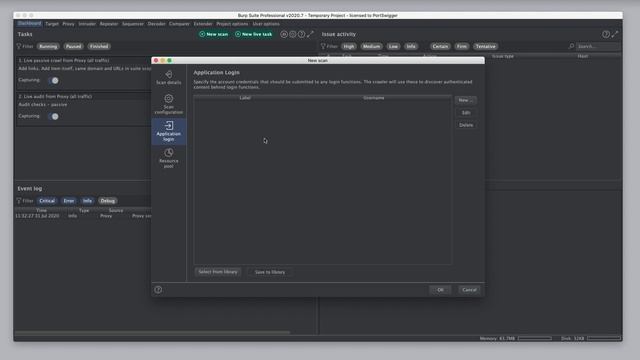Viewport: 640px width, 360px height.
Task: Toggle the Info severity filter in Issue activity
Action: [x=411, y=47]
